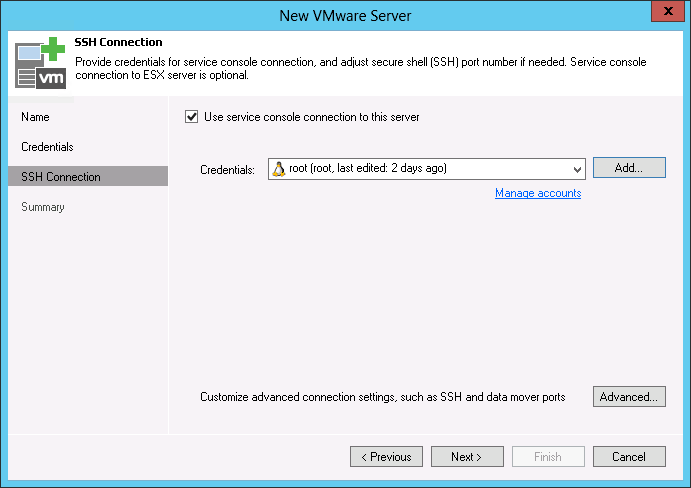Click the Linux penguin icon in credentials
Image resolution: width=691 pixels, height=488 pixels.
click(x=280, y=168)
